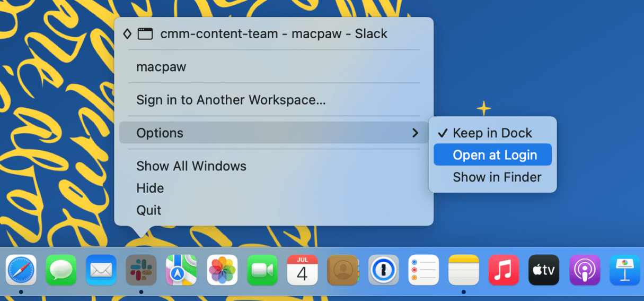Expand the Options submenu
The image size is (644, 301).
(274, 133)
